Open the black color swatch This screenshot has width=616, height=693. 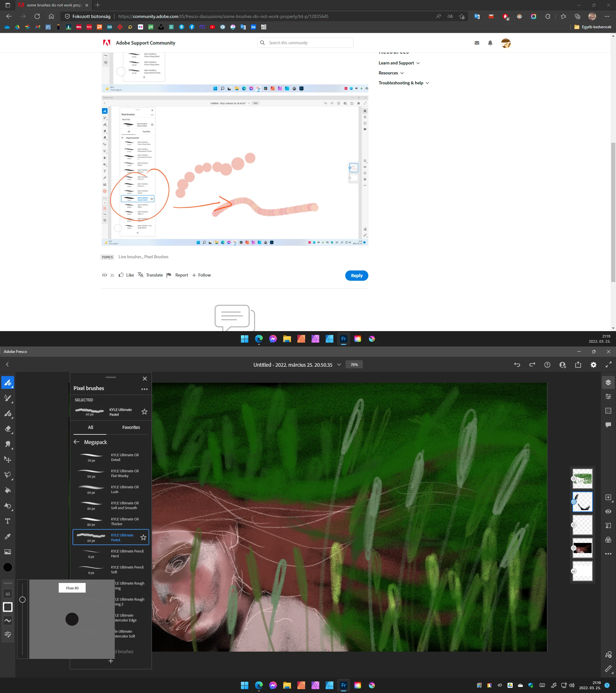(7, 567)
